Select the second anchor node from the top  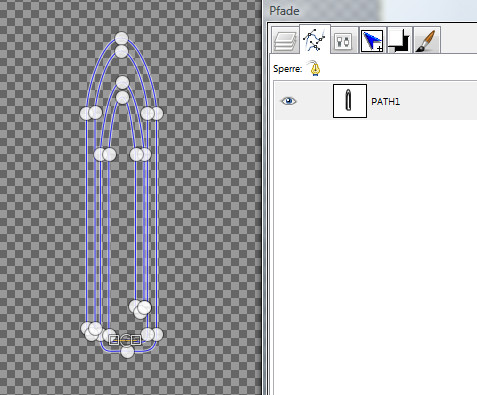[x=121, y=52]
